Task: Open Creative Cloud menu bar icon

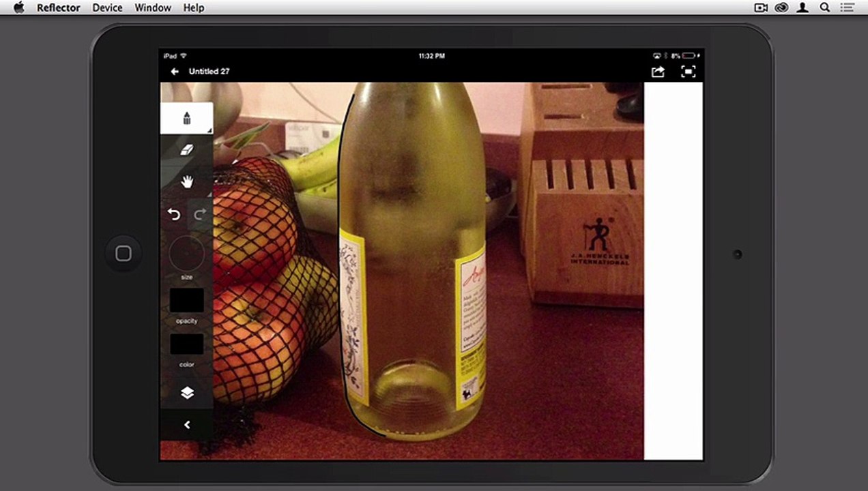Action: click(782, 8)
